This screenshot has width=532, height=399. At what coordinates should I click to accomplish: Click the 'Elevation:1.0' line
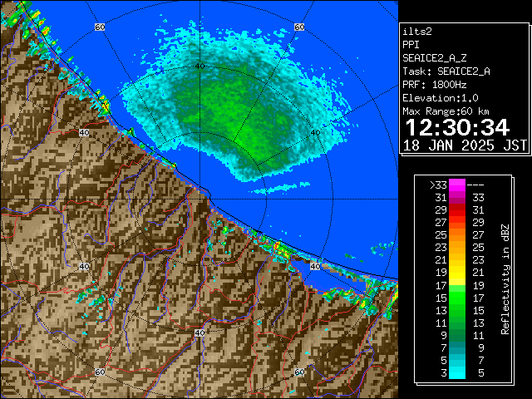[441, 98]
